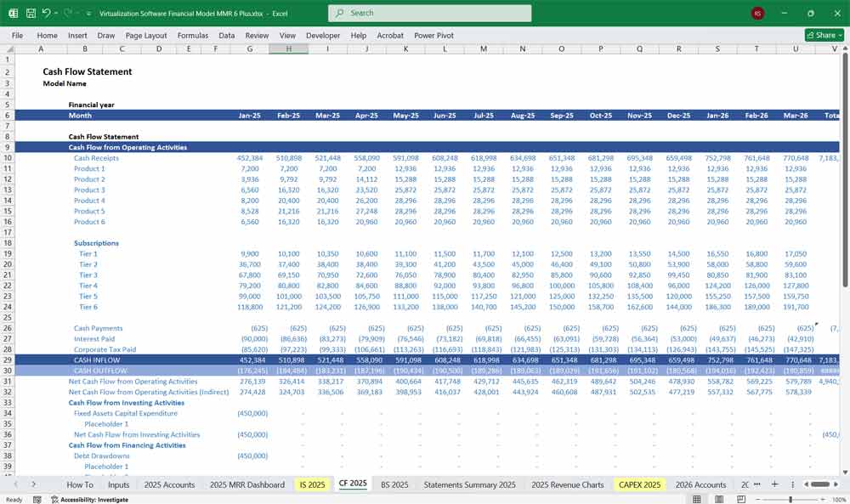The image size is (850, 504).
Task: Save the workbook with the floppy disk icon
Action: [31, 13]
